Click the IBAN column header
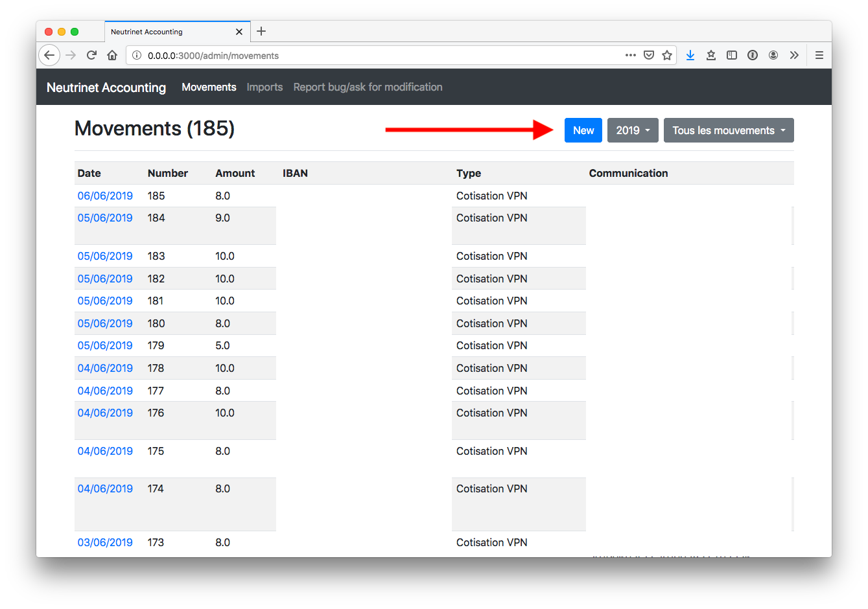 point(295,173)
